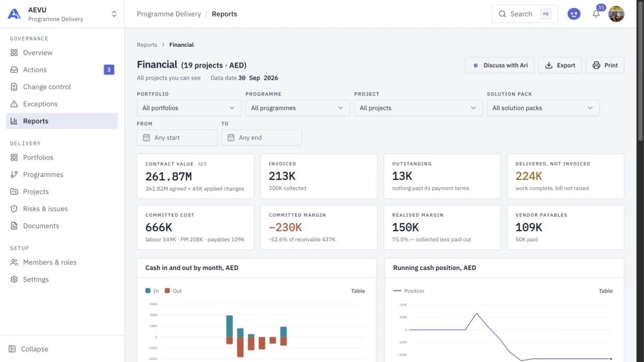
Task: Open Settings in the sidebar
Action: coord(62,280)
